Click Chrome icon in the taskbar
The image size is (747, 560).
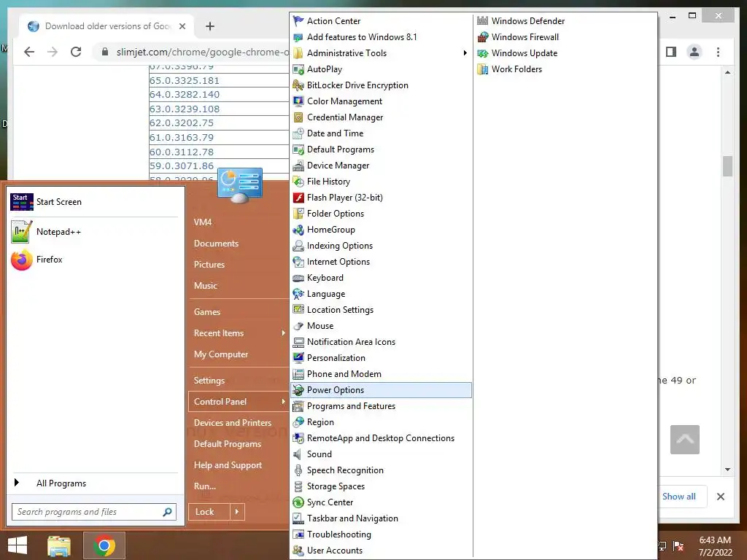[x=104, y=545]
